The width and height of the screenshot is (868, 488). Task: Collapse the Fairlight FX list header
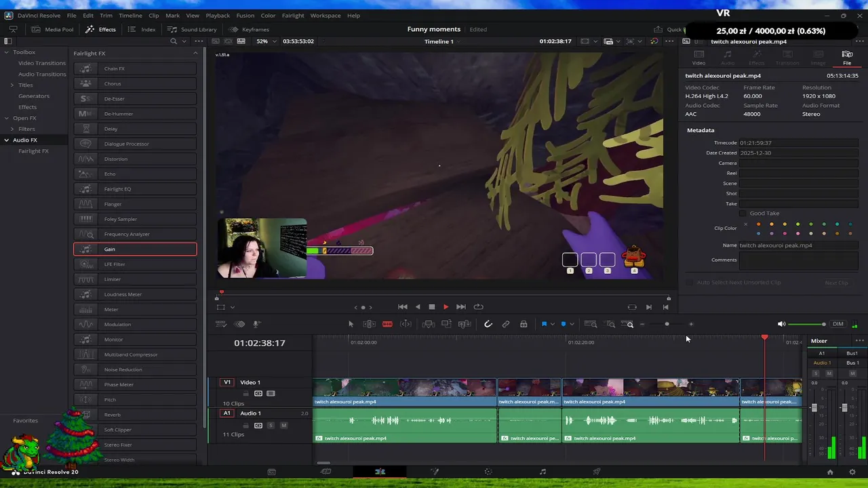[195, 53]
